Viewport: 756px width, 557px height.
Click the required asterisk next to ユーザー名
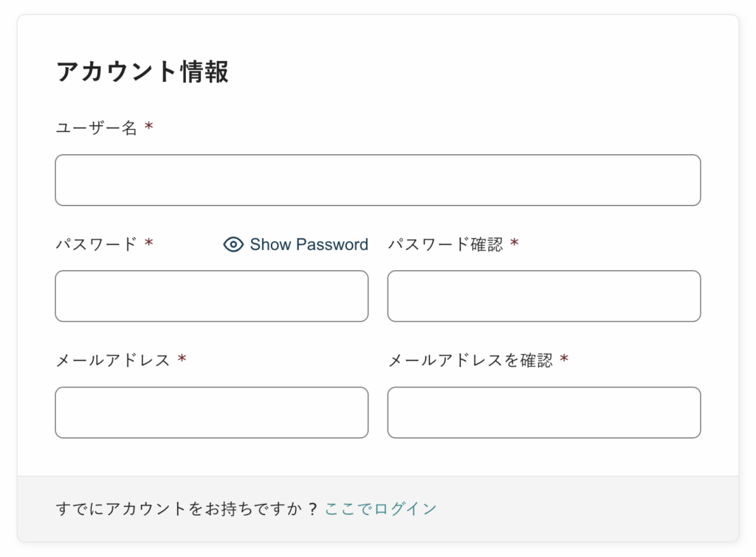click(x=149, y=128)
